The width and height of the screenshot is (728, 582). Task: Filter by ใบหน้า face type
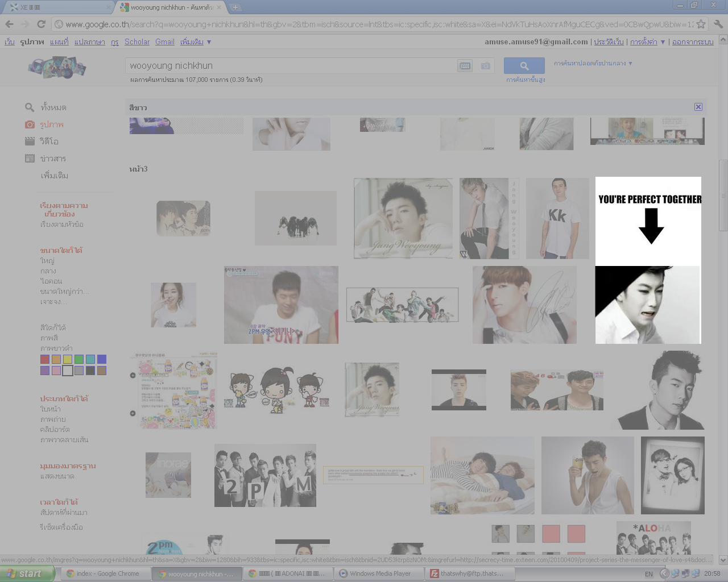click(50, 409)
